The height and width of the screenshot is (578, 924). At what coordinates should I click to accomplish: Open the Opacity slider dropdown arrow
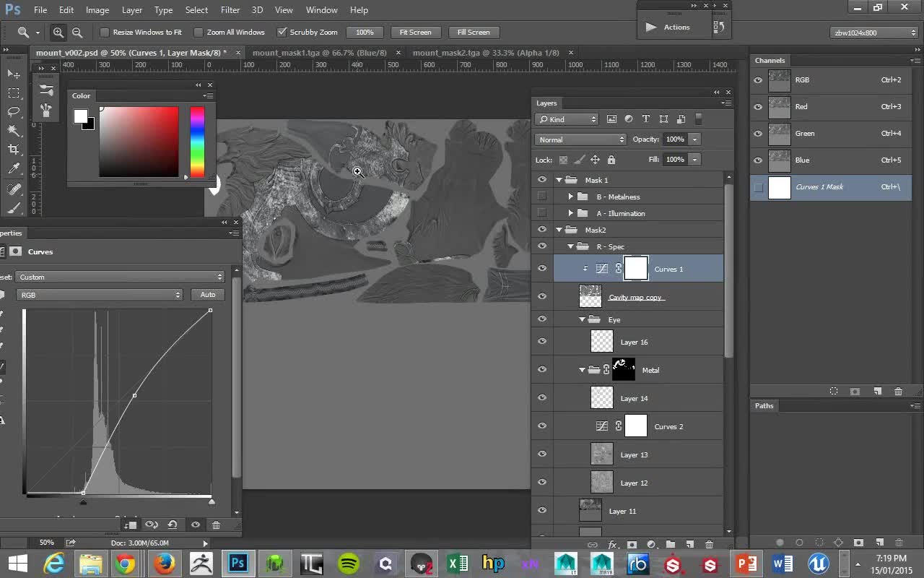(694, 139)
